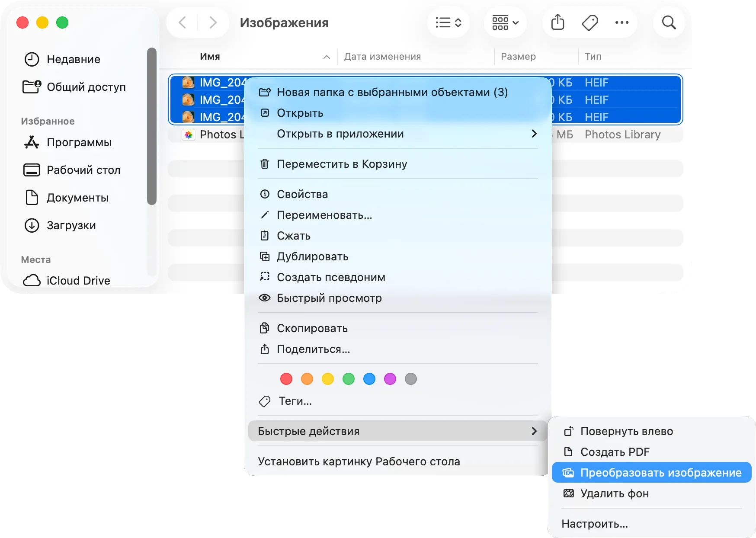The image size is (756, 538).
Task: Choose Создать псевдоним in the context menu
Action: 398,277
